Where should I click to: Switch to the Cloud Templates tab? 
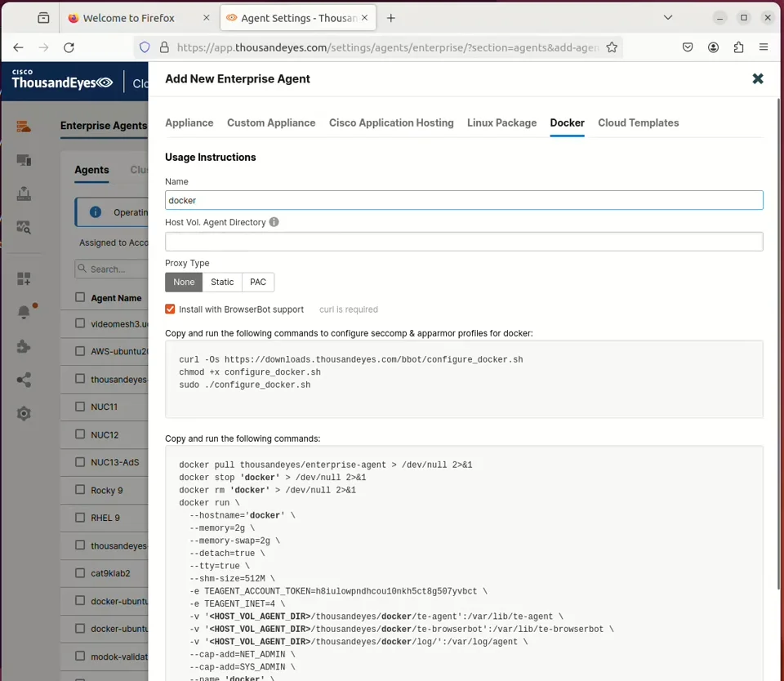638,122
